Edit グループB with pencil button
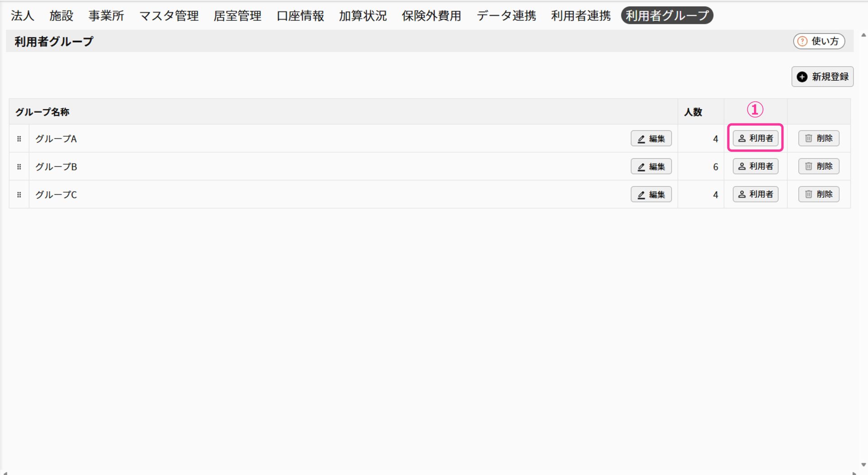The image size is (868, 475). point(651,167)
